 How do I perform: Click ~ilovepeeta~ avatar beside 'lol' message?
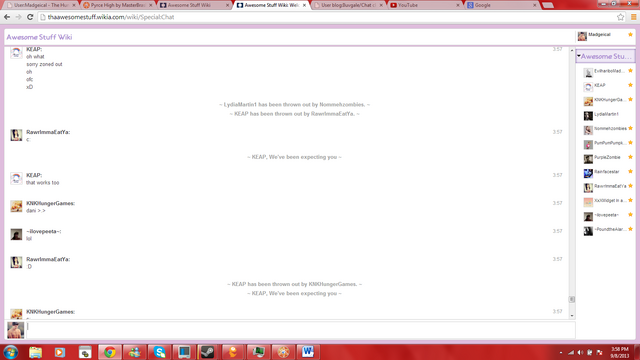16,234
